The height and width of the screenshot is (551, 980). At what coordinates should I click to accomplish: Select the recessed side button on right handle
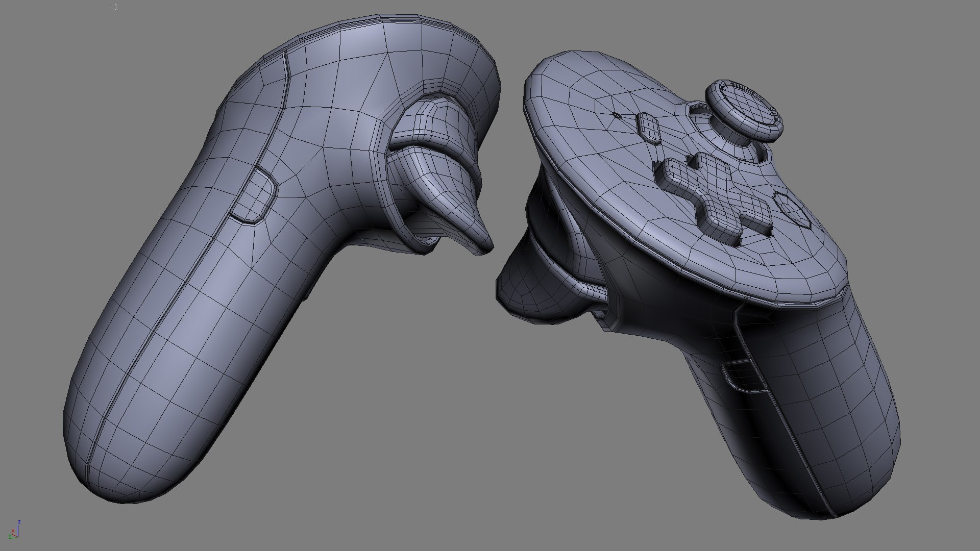(744, 377)
